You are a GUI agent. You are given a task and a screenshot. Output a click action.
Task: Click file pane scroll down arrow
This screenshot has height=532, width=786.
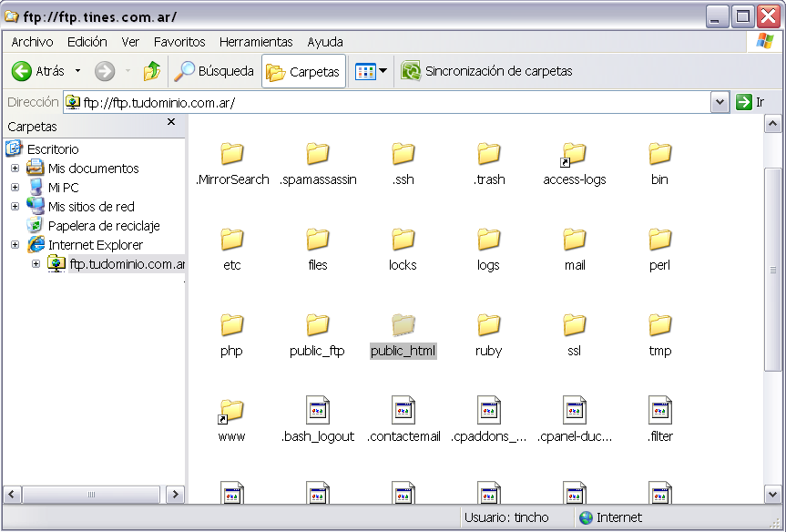[772, 495]
